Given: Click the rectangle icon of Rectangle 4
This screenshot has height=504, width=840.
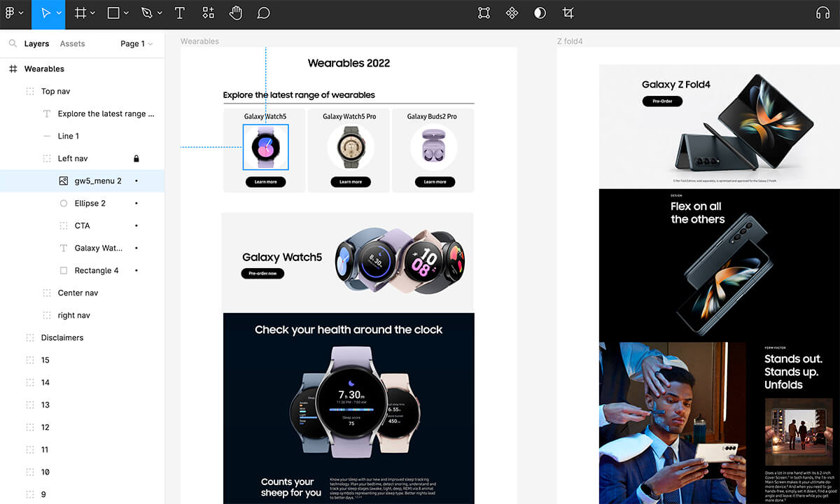Looking at the screenshot, I should 64,270.
